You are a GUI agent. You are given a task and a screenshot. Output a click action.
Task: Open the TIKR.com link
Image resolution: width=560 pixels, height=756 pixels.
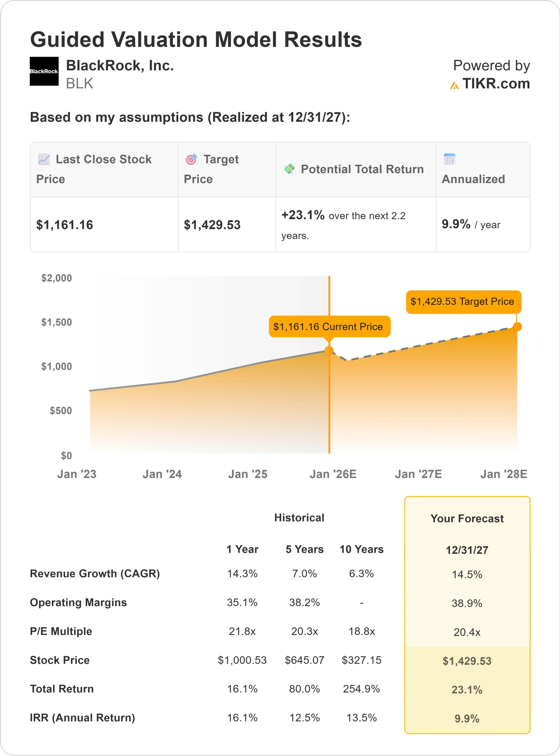click(496, 84)
